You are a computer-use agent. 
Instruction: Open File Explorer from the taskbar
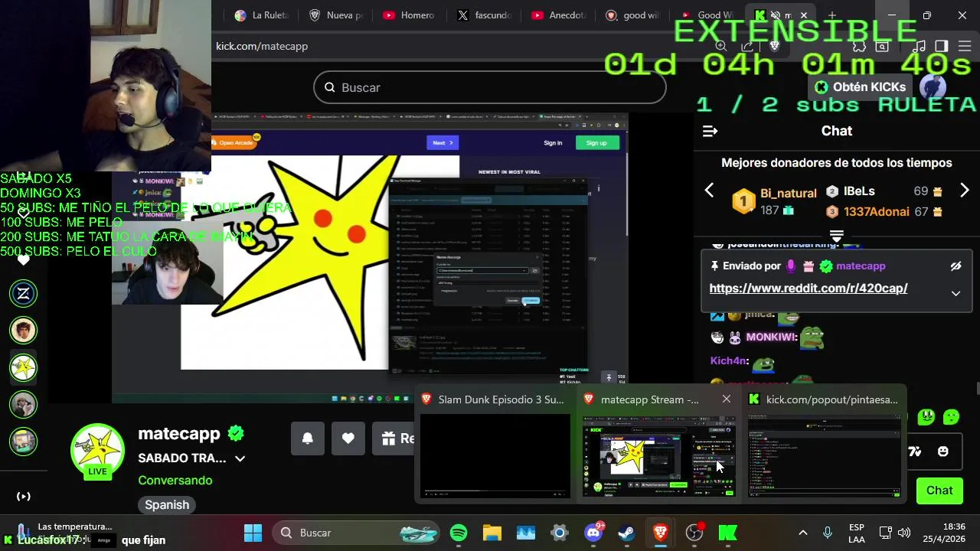pos(492,533)
